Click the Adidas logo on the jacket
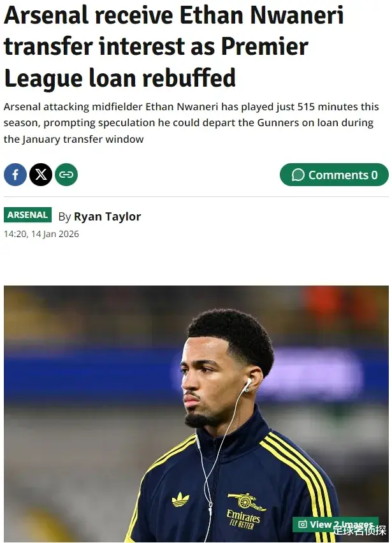Viewport: 392px width, 543px height. coord(181,499)
